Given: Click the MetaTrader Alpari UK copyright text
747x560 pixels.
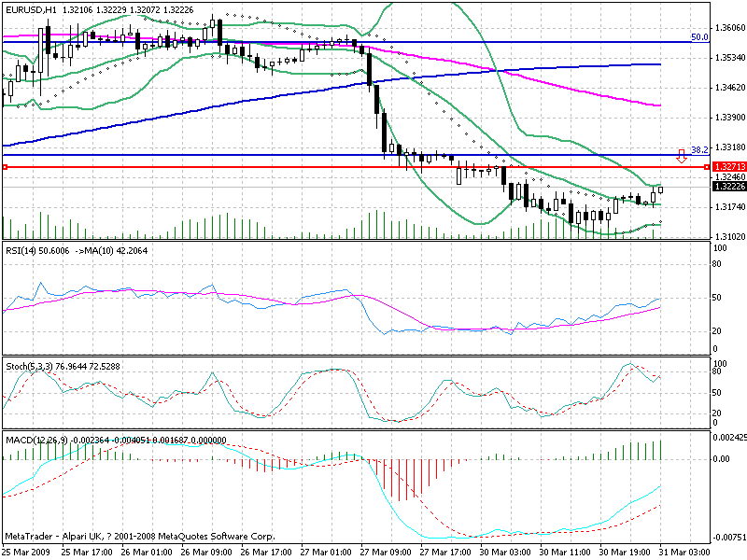Looking at the screenshot, I should click(x=140, y=537).
